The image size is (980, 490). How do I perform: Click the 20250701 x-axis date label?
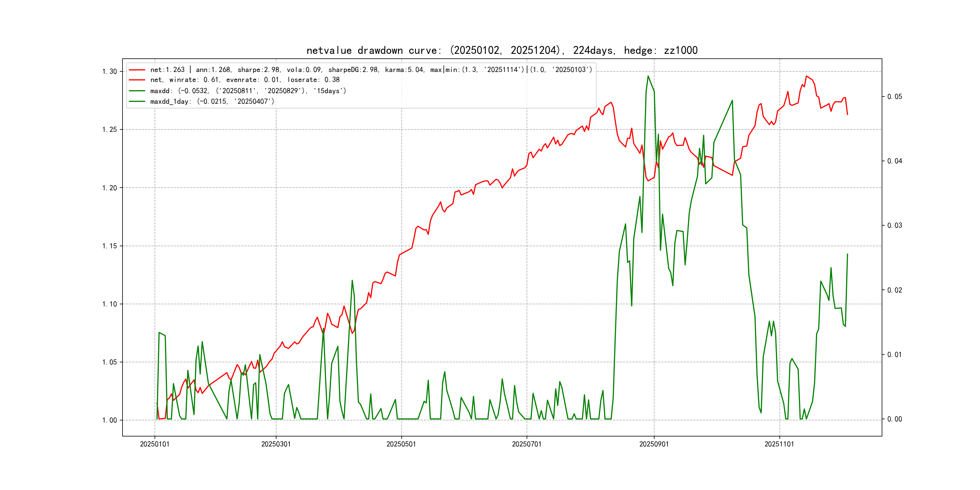[527, 444]
